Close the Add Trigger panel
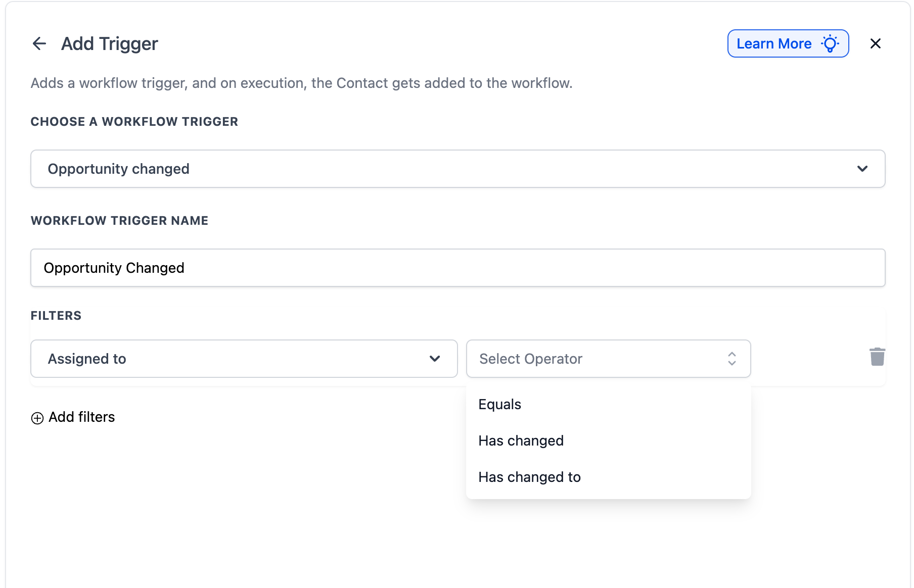 [875, 44]
